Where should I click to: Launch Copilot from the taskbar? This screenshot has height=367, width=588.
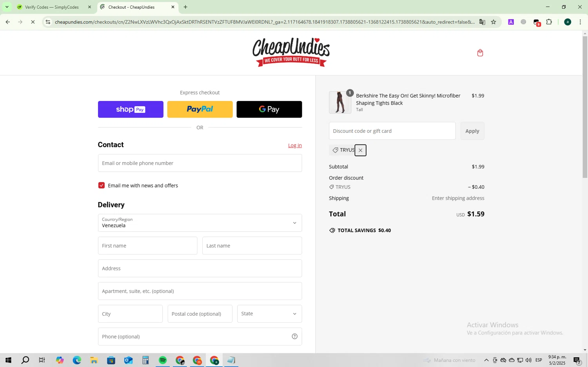point(60,360)
